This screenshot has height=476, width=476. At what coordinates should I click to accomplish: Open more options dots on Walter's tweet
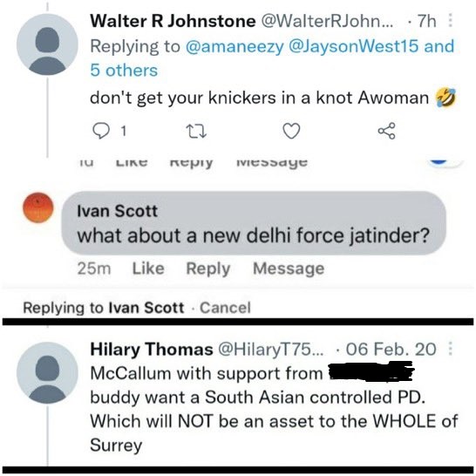450,21
